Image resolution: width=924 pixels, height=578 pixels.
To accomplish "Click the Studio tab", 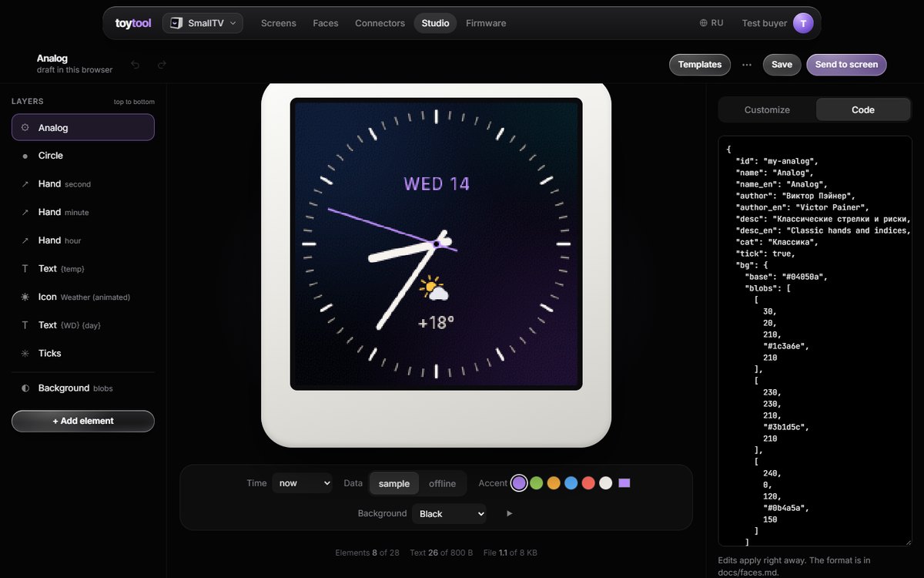I will 435,23.
